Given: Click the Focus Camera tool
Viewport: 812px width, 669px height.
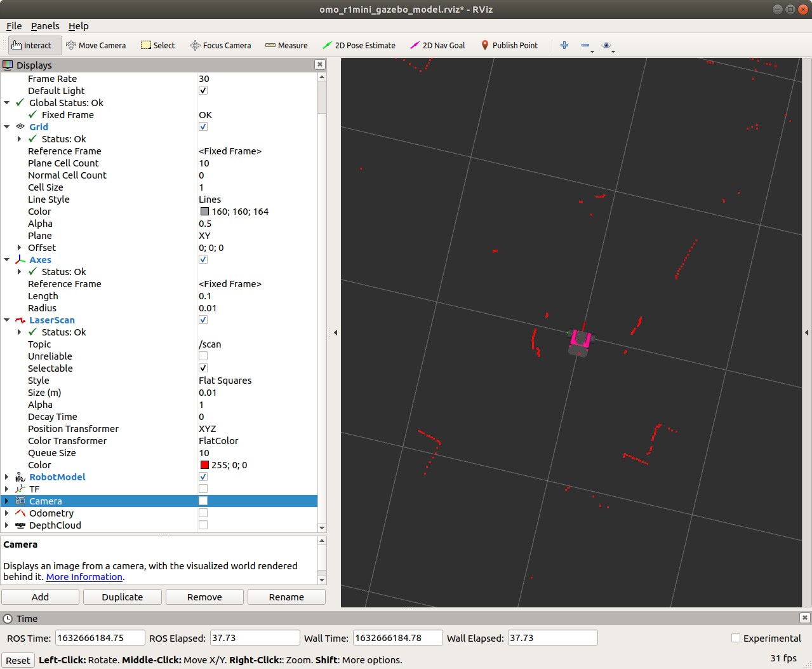Looking at the screenshot, I should tap(220, 45).
